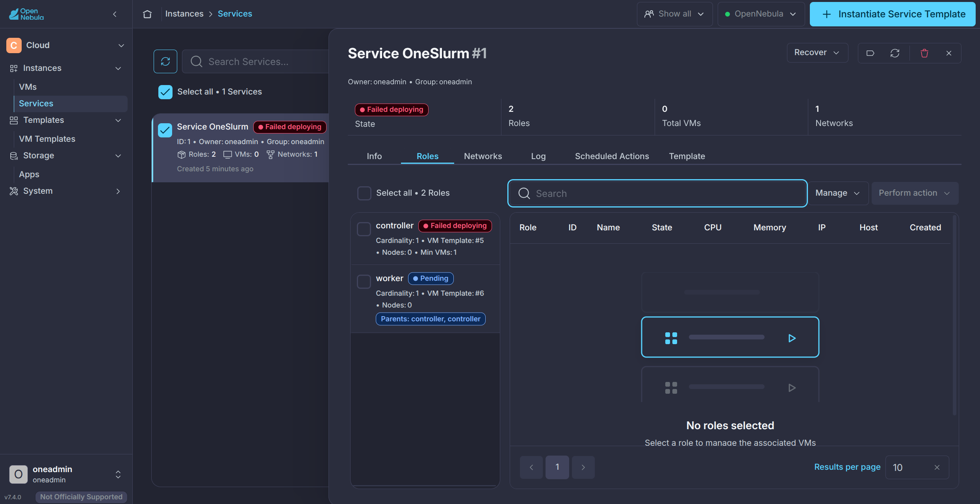Viewport: 980px width, 504px height.
Task: Check the controller role checkbox
Action: click(x=364, y=229)
